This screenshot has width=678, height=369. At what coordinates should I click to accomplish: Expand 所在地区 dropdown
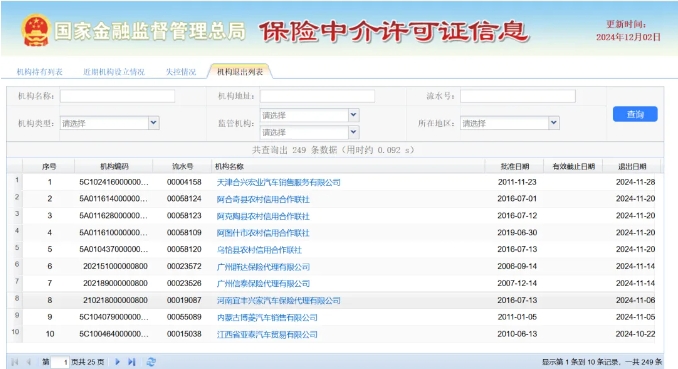pyautogui.click(x=554, y=123)
